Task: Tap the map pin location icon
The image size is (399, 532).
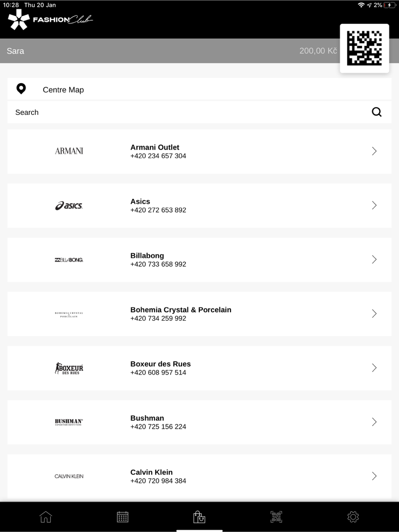Action: (21, 89)
